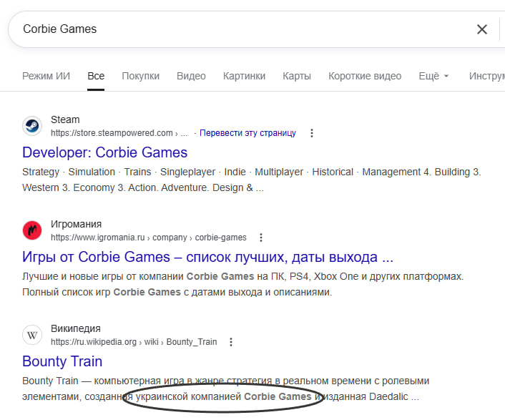Click the Википедия favicon icon
Image resolution: width=505 pixels, height=420 pixels.
(x=32, y=335)
